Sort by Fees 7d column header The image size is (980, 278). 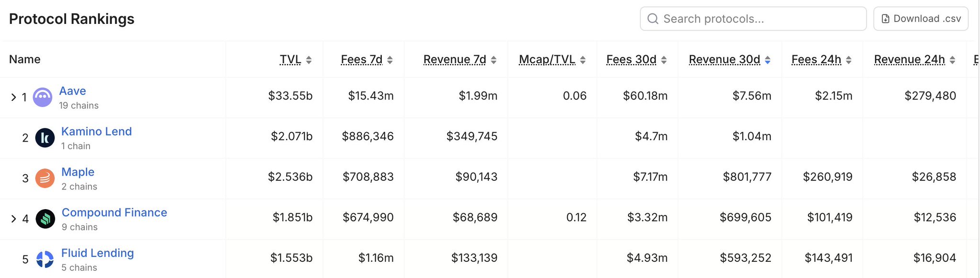(361, 59)
